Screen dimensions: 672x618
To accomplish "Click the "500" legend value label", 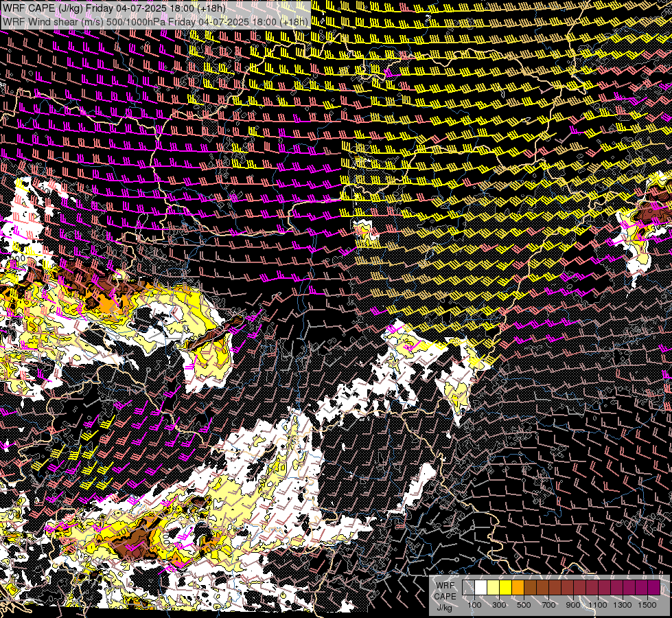I will coord(524,605).
